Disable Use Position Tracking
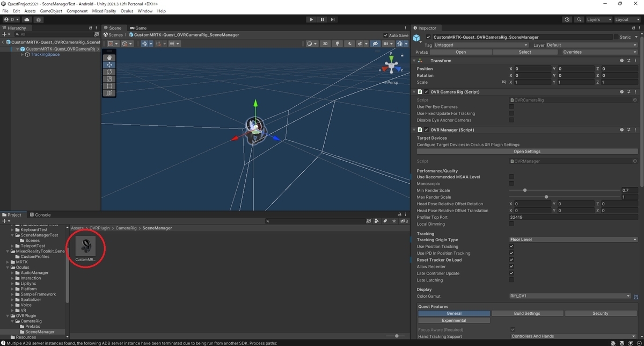The height and width of the screenshot is (346, 644). (511, 247)
